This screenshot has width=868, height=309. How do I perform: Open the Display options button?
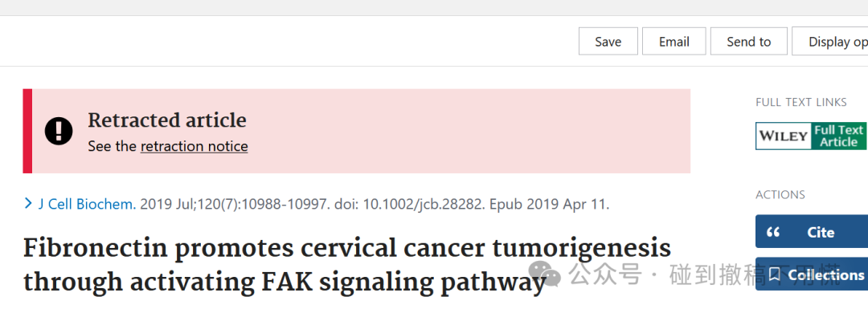829,42
